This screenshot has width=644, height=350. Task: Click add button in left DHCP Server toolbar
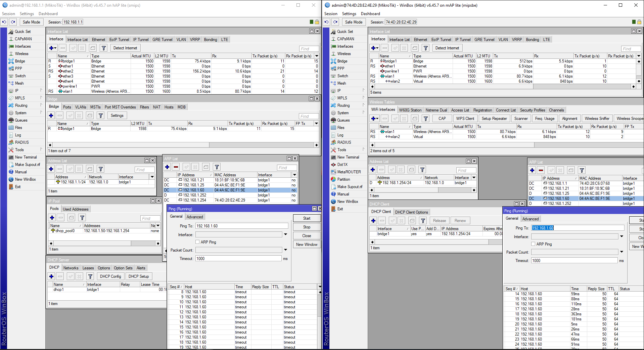click(x=51, y=276)
